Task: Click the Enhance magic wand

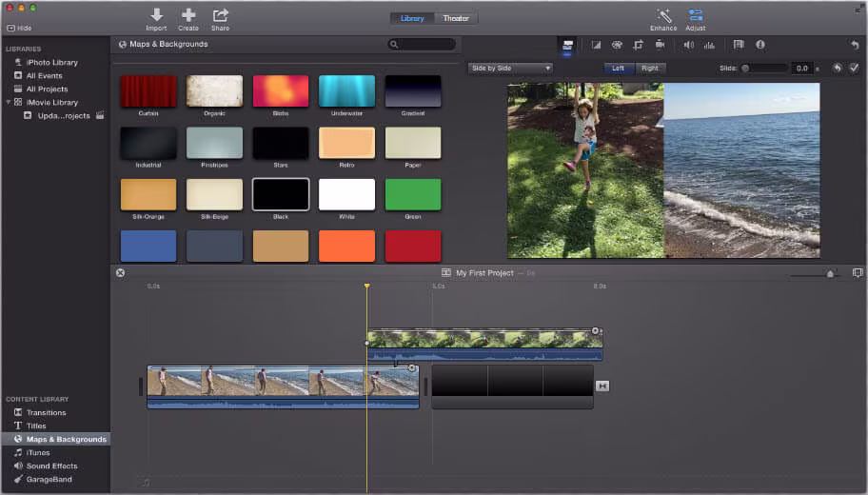Action: click(x=663, y=15)
